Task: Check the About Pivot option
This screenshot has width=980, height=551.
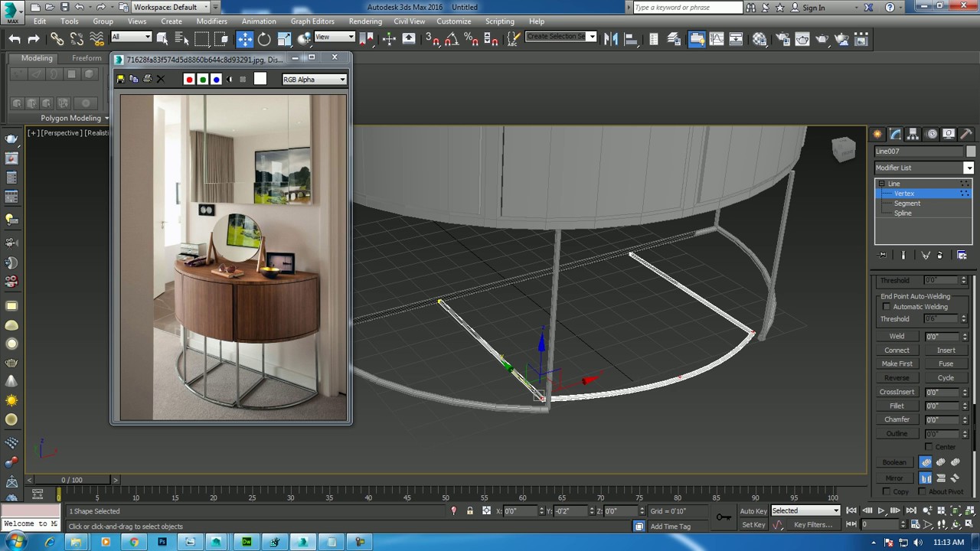Action: coord(923,491)
